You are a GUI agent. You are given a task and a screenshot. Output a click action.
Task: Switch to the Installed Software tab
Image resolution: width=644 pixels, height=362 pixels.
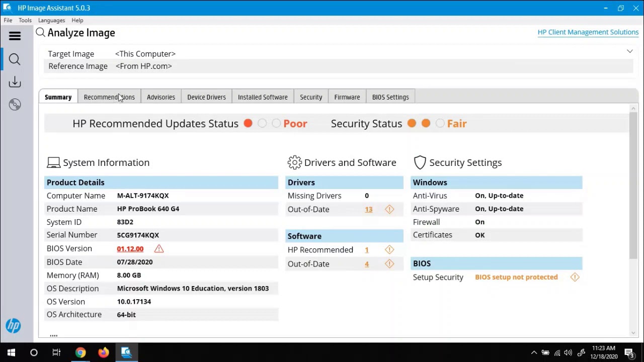point(263,97)
